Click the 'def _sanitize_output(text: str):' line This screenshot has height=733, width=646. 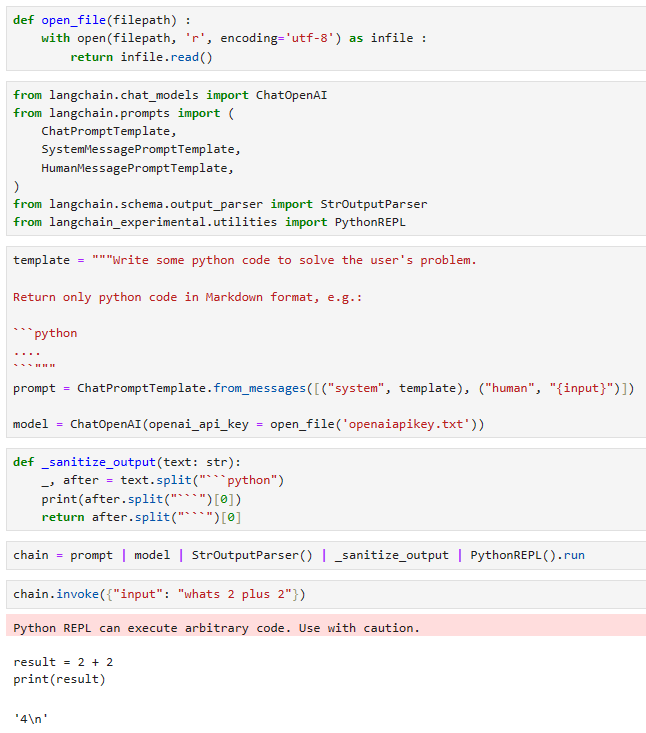(x=127, y=462)
